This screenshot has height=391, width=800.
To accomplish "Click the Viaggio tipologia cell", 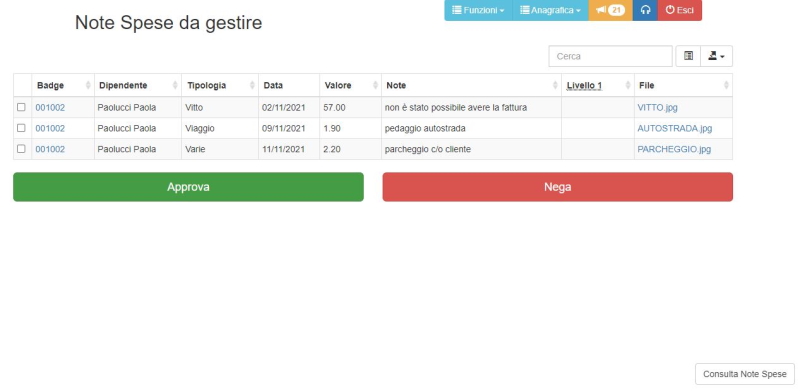I will coord(220,129).
